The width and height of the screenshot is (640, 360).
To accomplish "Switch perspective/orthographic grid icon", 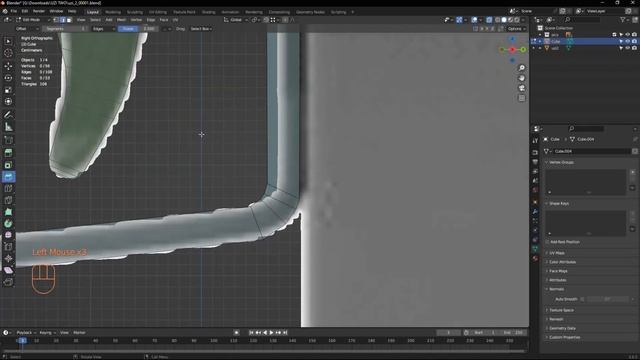I will click(522, 98).
